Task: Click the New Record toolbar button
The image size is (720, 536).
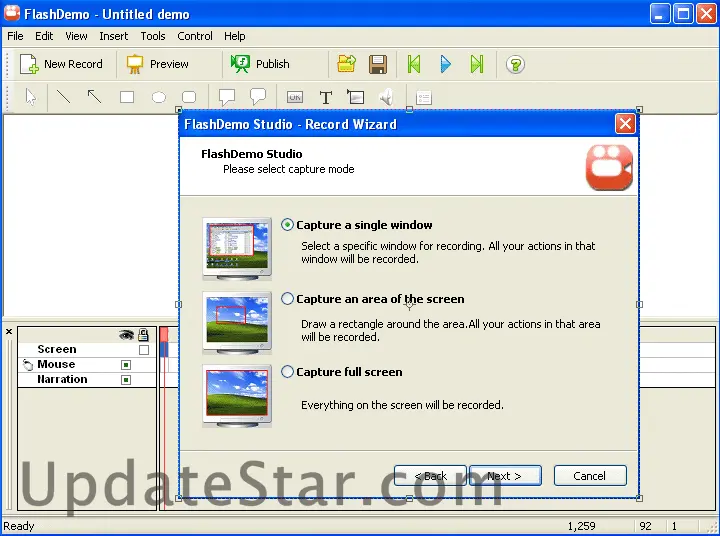Action: coord(61,64)
